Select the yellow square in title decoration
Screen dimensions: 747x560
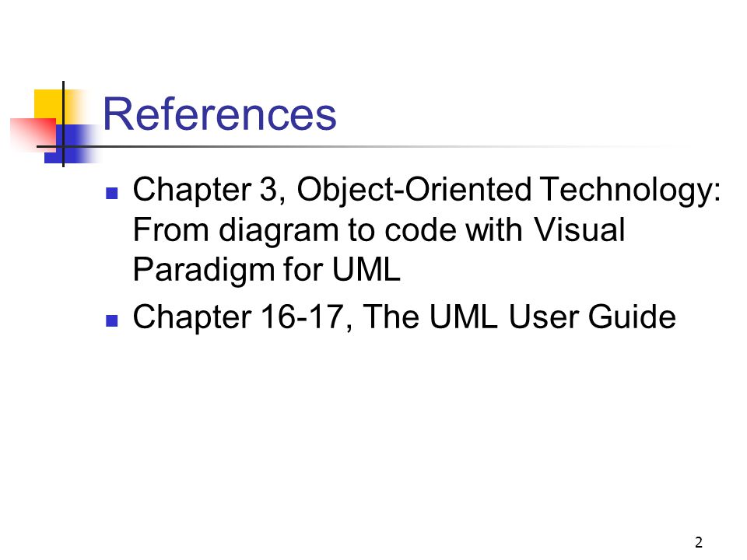click(x=49, y=106)
